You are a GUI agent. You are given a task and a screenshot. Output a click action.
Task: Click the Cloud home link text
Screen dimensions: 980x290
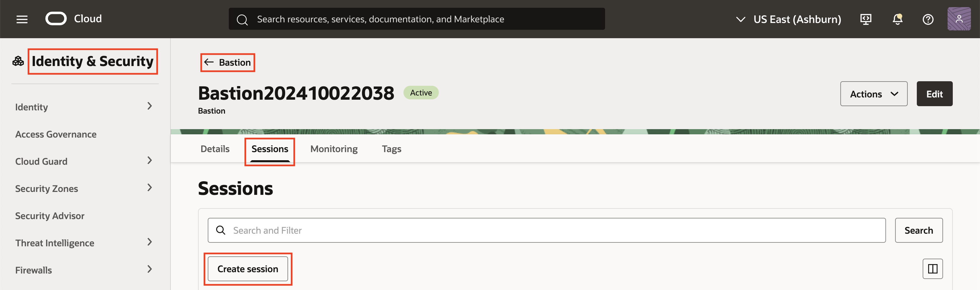(x=88, y=19)
